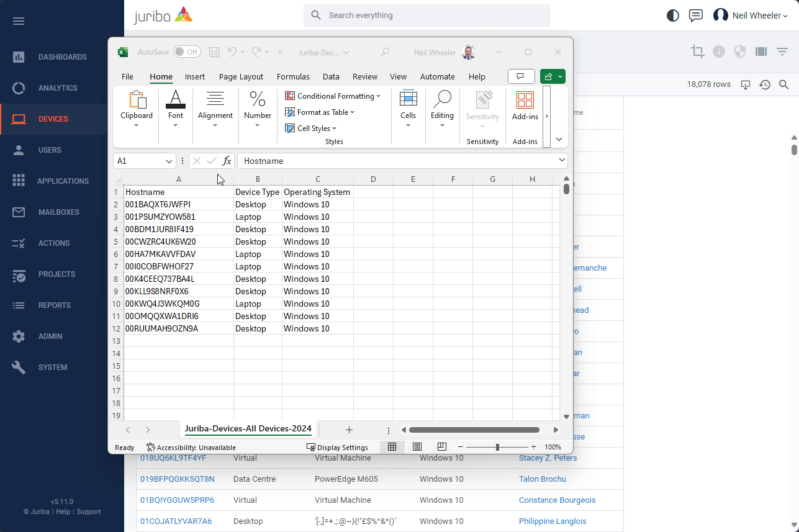Click Add-ins ribbon button
The height and width of the screenshot is (532, 799).
point(525,107)
